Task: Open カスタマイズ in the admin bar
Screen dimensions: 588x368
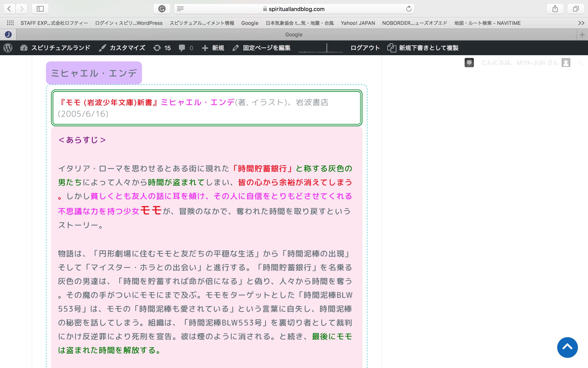Action: point(122,48)
